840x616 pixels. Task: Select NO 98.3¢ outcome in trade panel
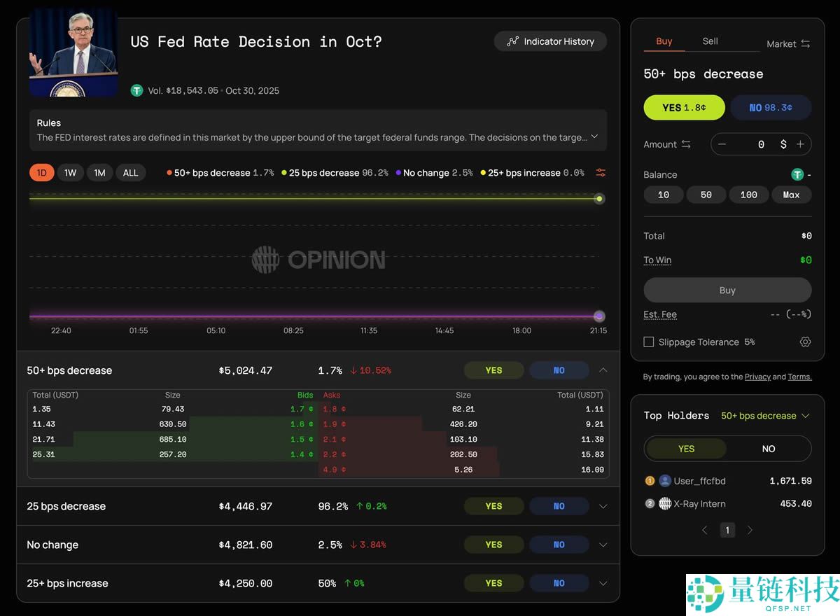pyautogui.click(x=770, y=108)
